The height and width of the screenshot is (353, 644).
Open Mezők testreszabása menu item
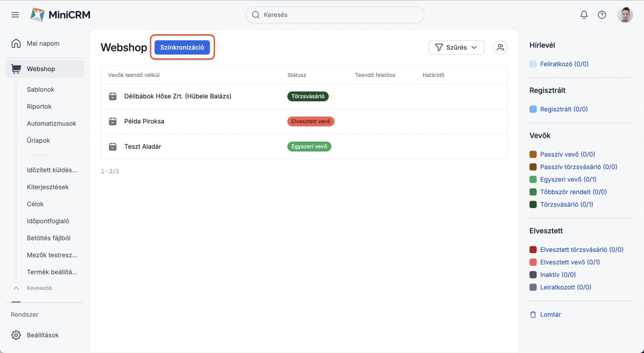[x=52, y=255]
